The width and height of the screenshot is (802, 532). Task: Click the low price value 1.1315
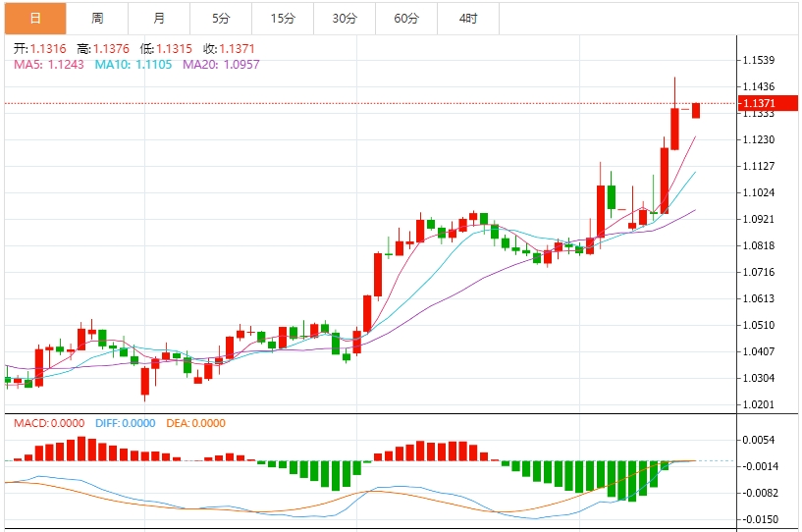(174, 49)
